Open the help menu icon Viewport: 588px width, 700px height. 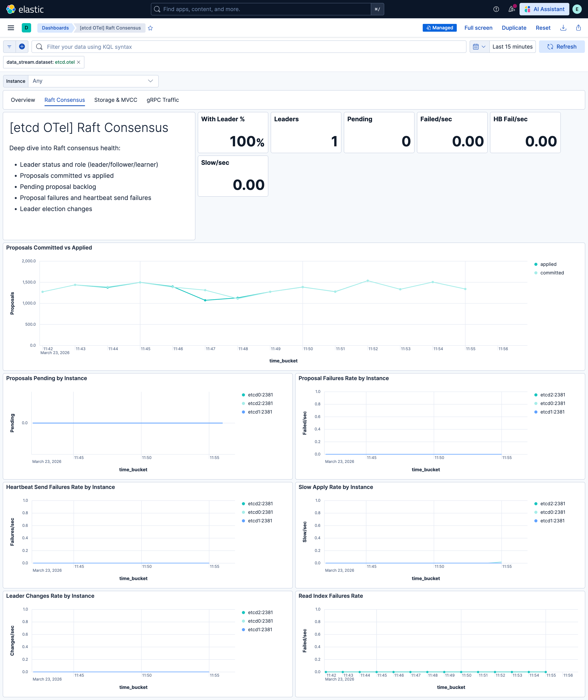[496, 9]
